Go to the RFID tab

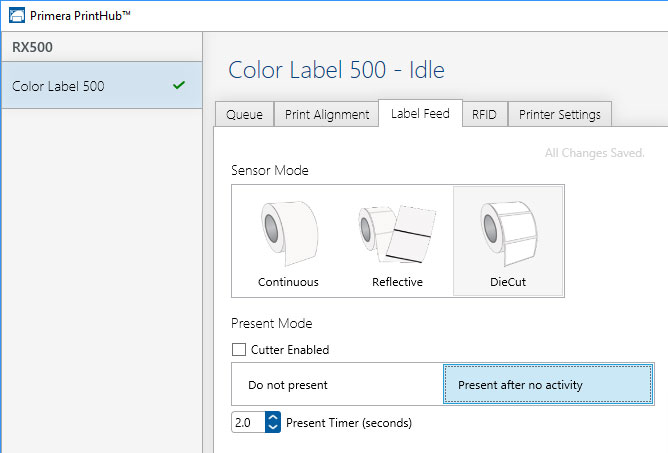(484, 114)
